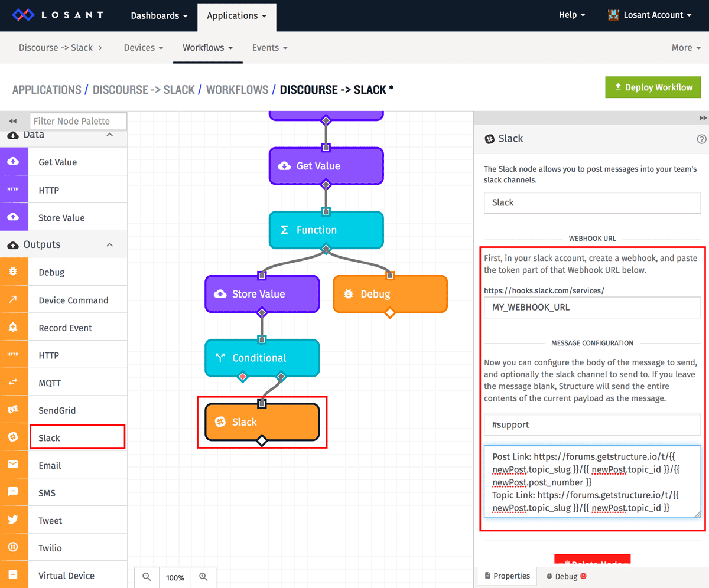Go to DISCOURSE -> SLACK breadcrumb
Screen dimensions: 709x588
[144, 90]
